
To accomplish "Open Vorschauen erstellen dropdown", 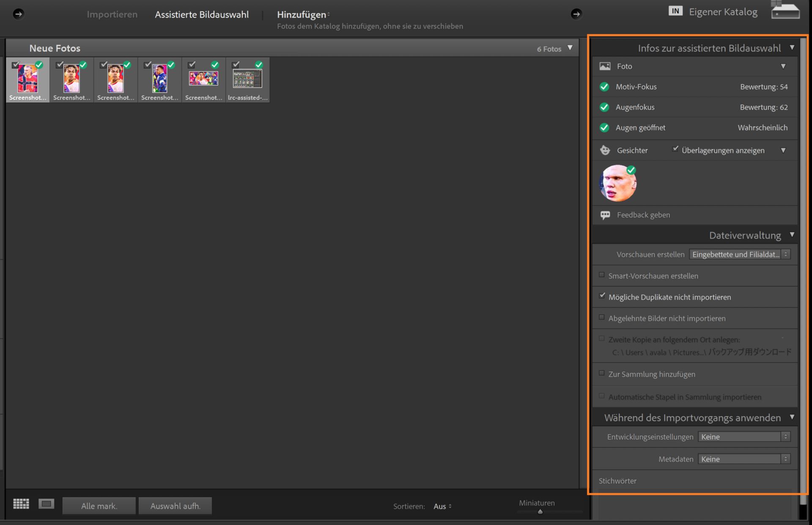I will pyautogui.click(x=740, y=254).
